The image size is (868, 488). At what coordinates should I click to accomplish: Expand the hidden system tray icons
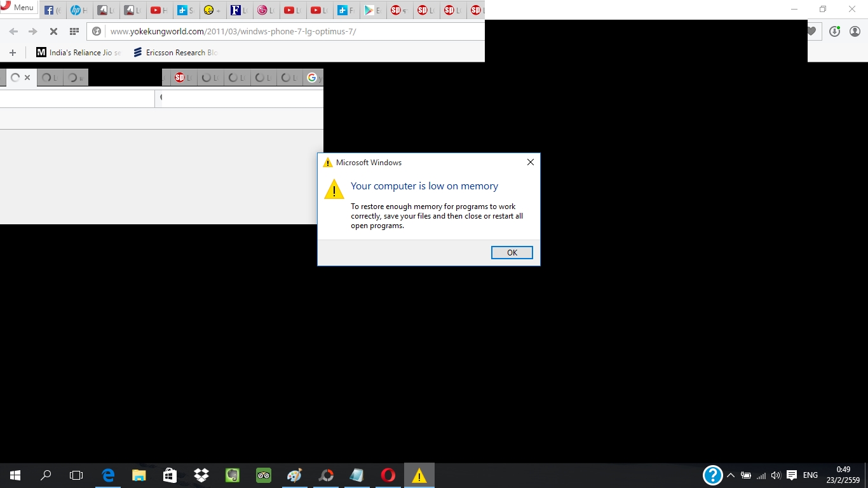point(731,475)
